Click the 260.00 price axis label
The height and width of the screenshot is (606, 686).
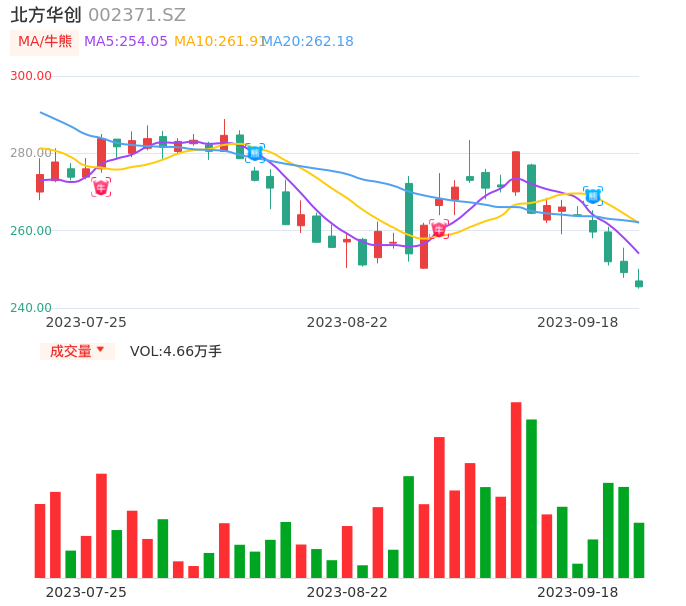pos(31,231)
